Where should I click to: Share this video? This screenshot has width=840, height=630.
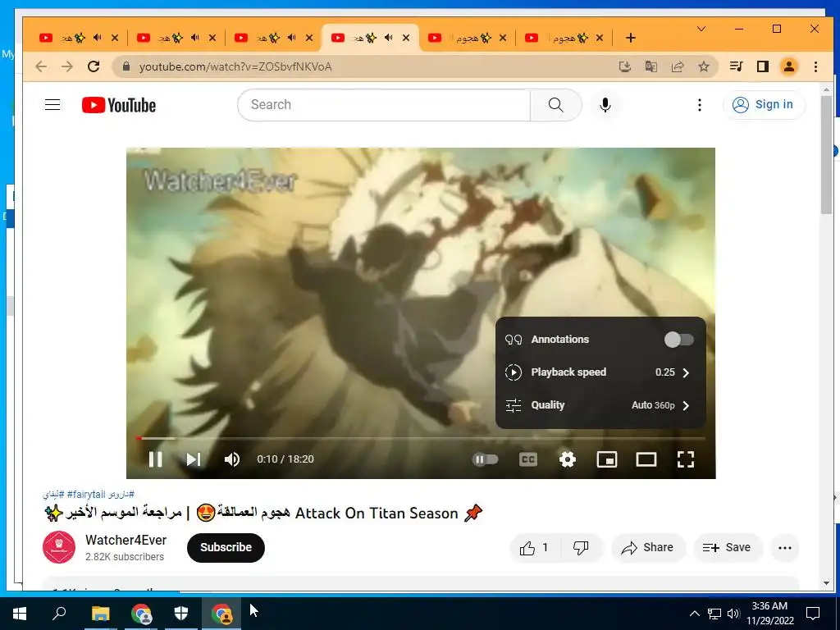pos(648,547)
